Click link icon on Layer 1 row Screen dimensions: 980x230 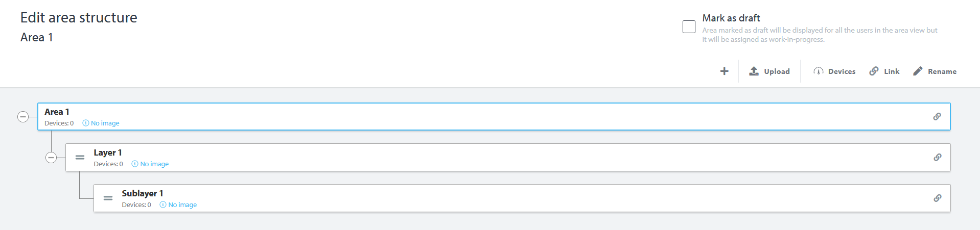click(937, 158)
